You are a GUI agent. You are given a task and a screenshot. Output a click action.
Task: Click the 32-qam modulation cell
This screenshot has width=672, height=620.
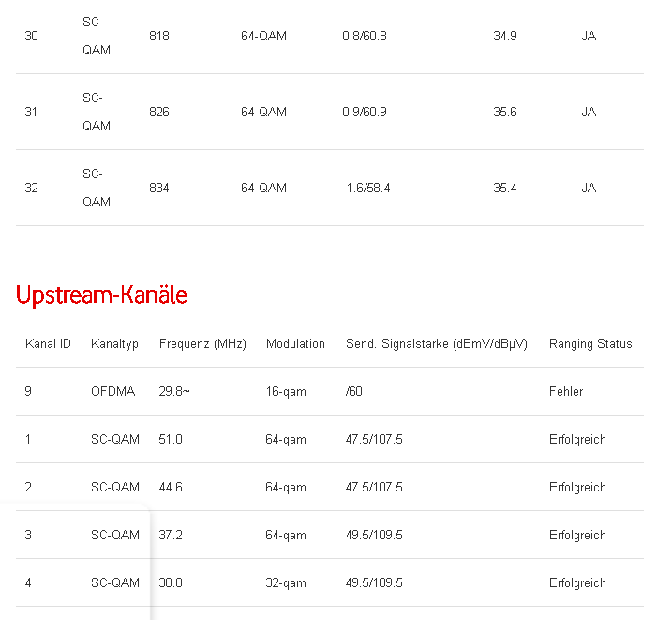pyautogui.click(x=286, y=583)
